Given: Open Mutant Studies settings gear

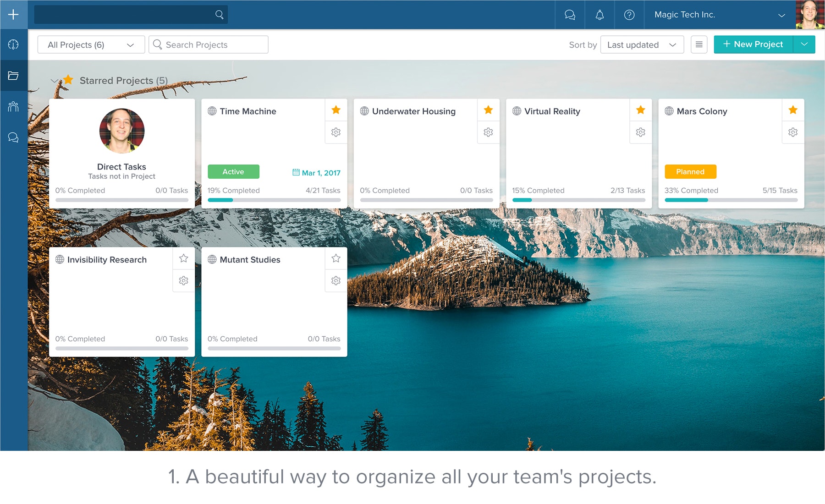Looking at the screenshot, I should pyautogui.click(x=336, y=281).
